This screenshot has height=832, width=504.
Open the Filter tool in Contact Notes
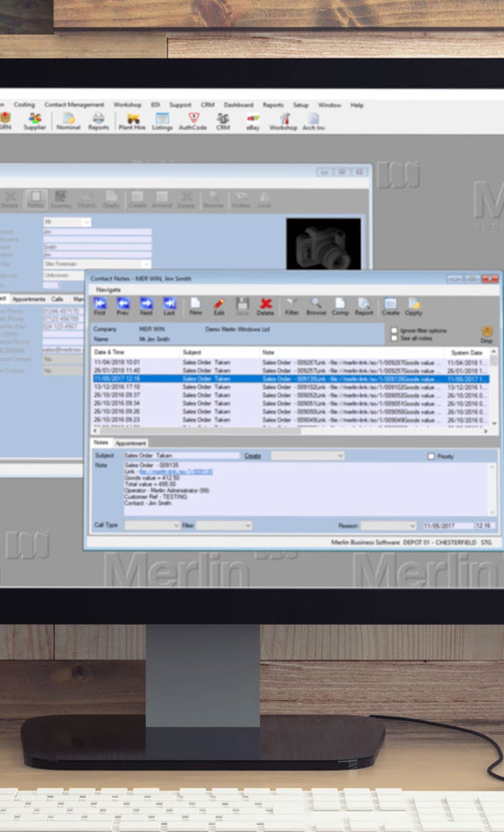[x=292, y=306]
